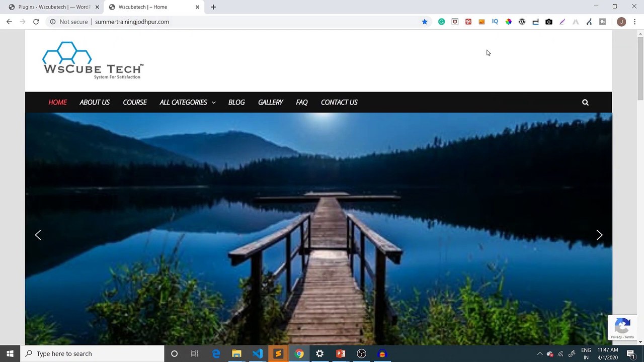The image size is (644, 362).
Task: Show the previous slider image
Action: (x=38, y=235)
